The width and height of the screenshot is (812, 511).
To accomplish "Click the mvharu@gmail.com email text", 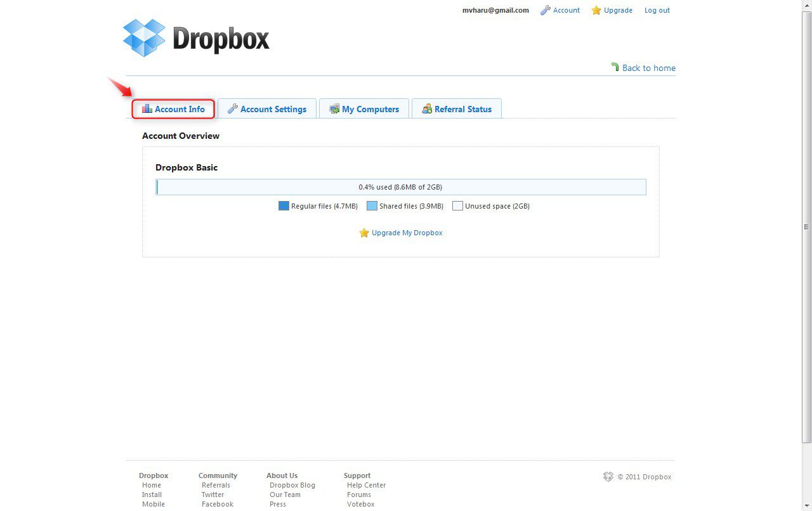I will pyautogui.click(x=495, y=10).
